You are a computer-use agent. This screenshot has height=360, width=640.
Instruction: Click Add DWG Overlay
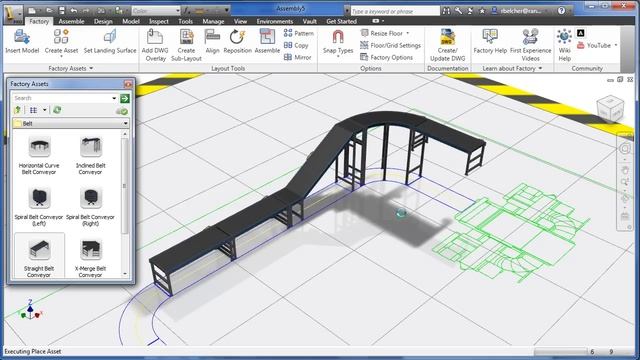pyautogui.click(x=155, y=45)
